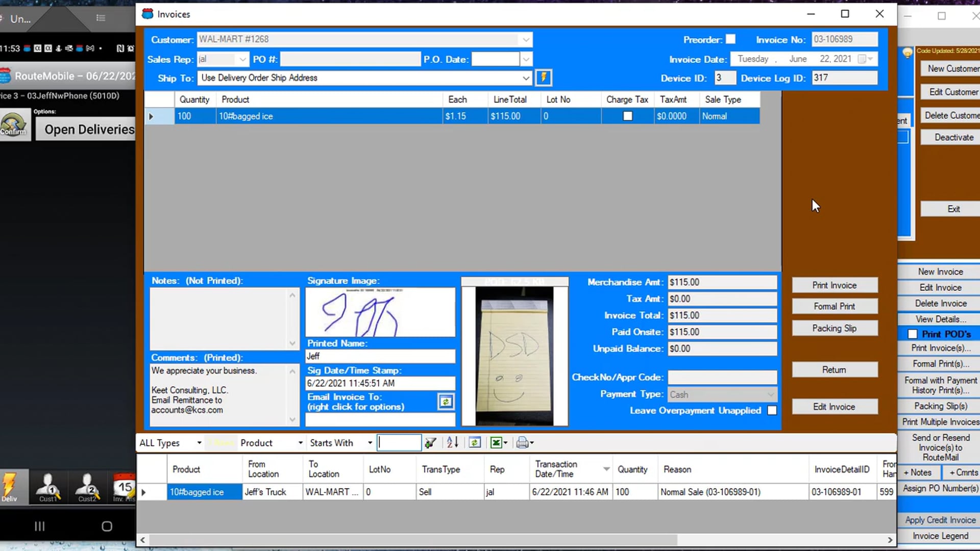Image resolution: width=980 pixels, height=551 pixels.
Task: Toggle Charge Tax checkbox for 10#bagged ice
Action: pyautogui.click(x=628, y=116)
